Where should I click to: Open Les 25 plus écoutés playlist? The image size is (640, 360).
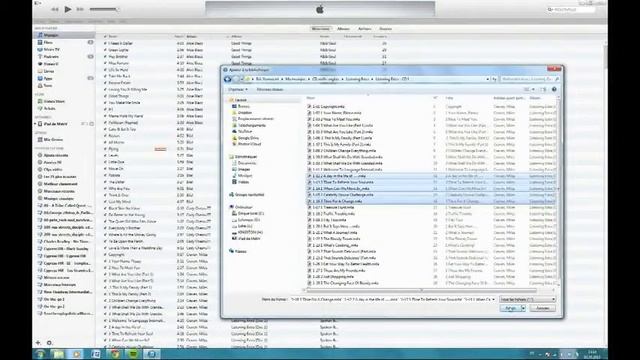tap(60, 177)
